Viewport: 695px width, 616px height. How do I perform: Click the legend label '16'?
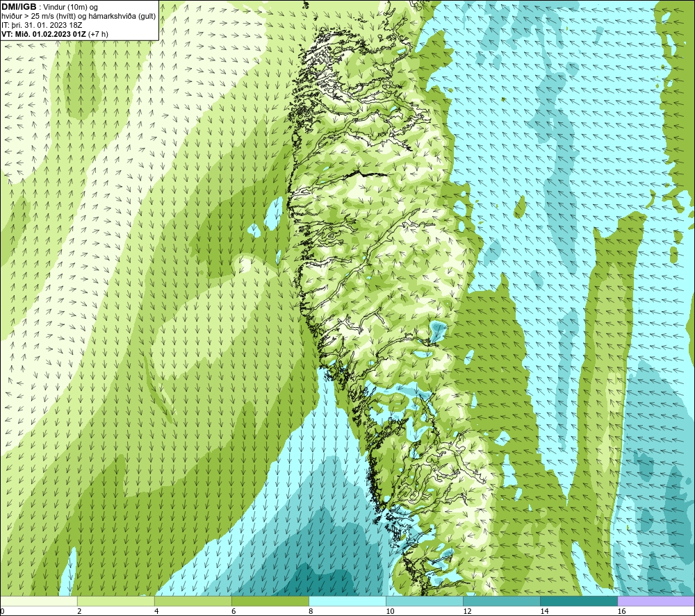622,612
